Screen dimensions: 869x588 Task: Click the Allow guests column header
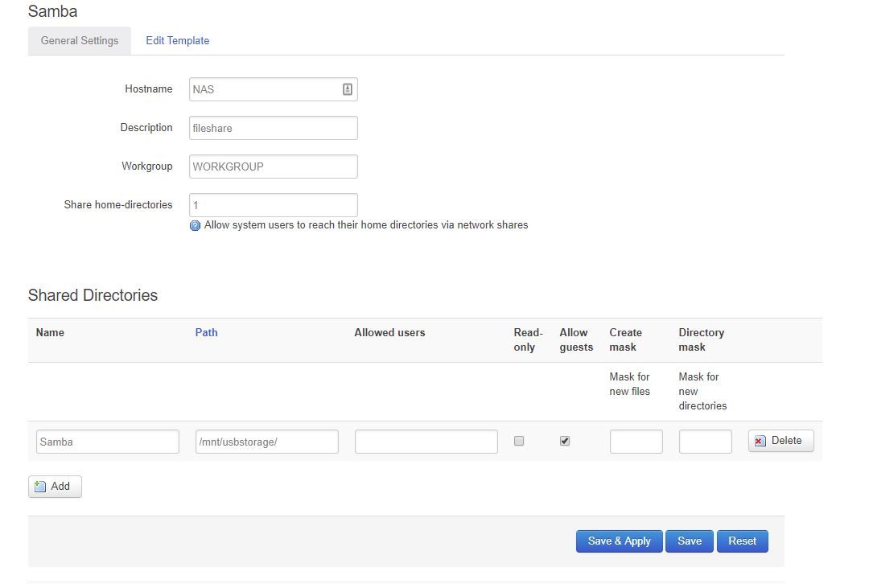click(x=576, y=339)
